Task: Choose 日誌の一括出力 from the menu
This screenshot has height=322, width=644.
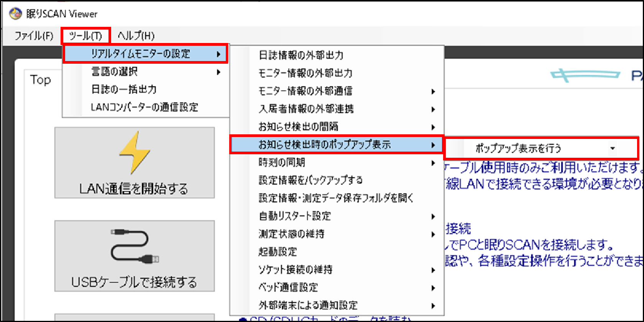Action: 146,89
